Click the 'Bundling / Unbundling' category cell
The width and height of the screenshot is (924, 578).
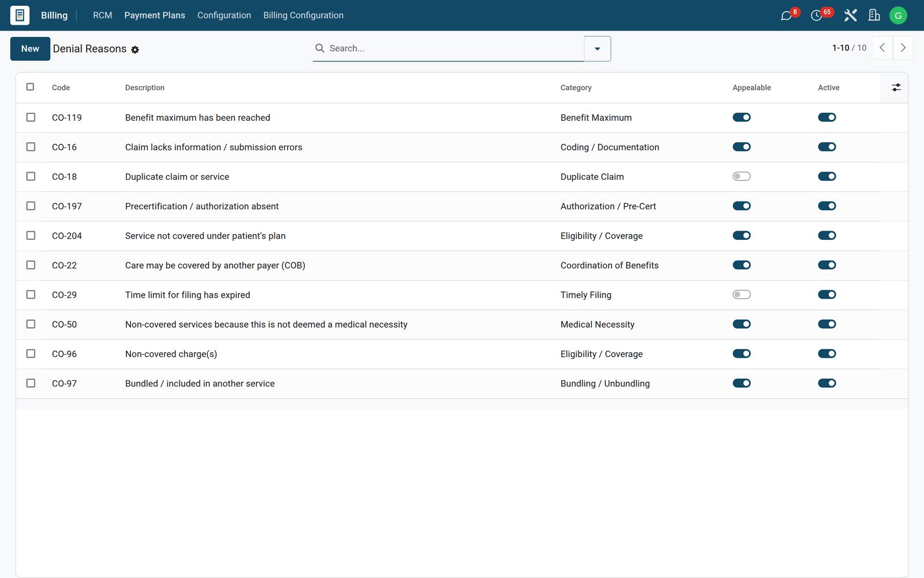click(605, 383)
